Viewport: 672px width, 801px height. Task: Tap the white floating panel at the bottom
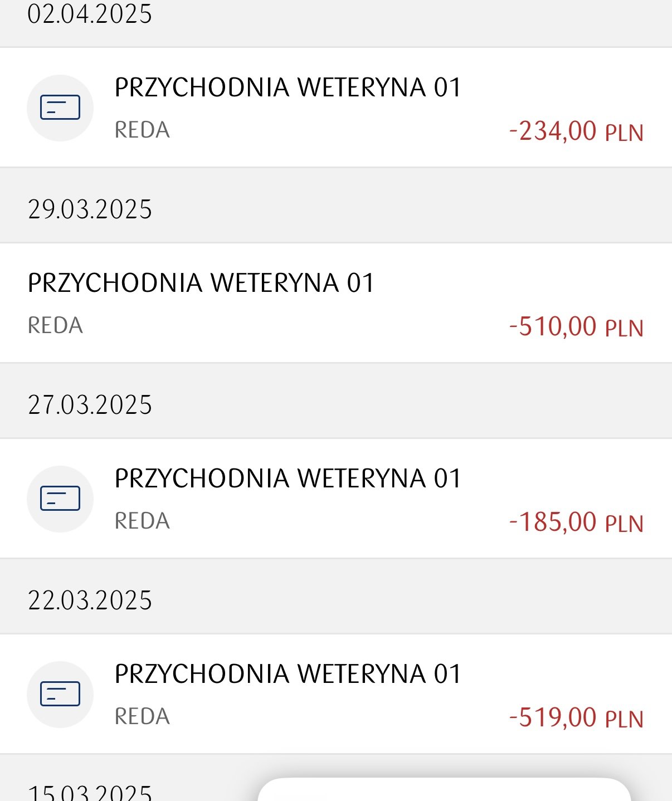tap(444, 789)
